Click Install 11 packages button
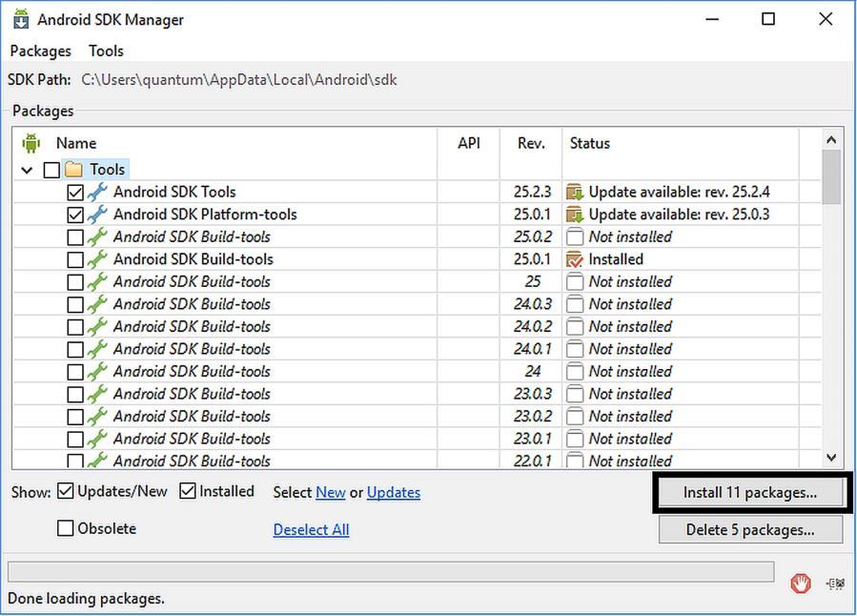The height and width of the screenshot is (616, 857). pos(750,492)
